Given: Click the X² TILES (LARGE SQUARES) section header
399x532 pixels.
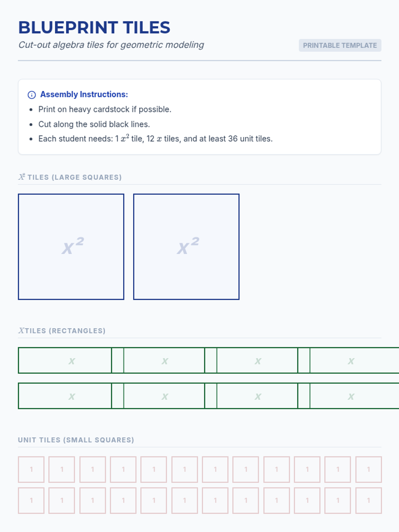Looking at the screenshot, I should 70,177.
